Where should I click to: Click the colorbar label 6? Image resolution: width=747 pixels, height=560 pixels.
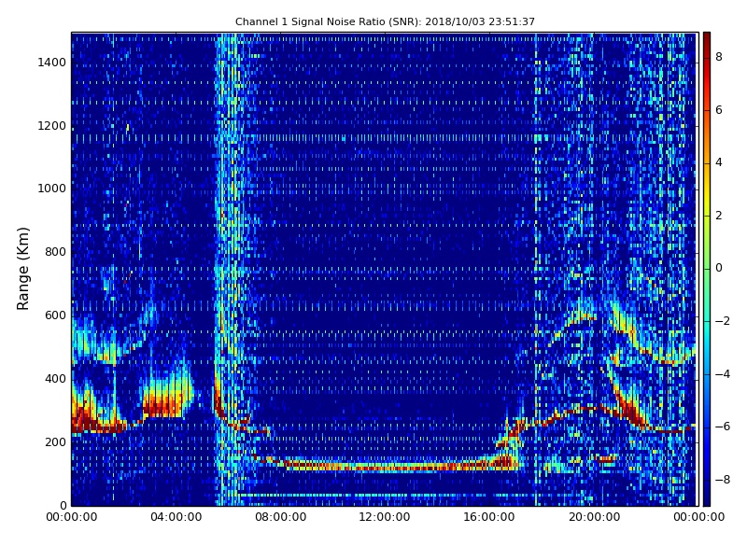719,110
